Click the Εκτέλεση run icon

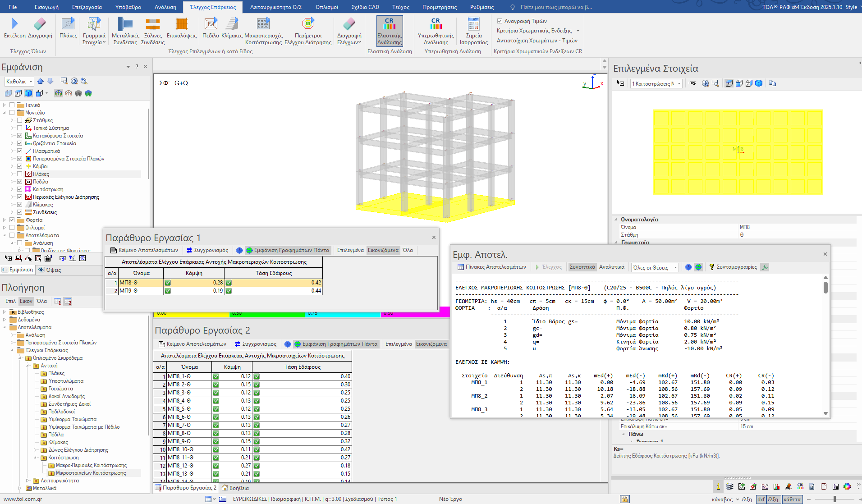click(x=14, y=24)
